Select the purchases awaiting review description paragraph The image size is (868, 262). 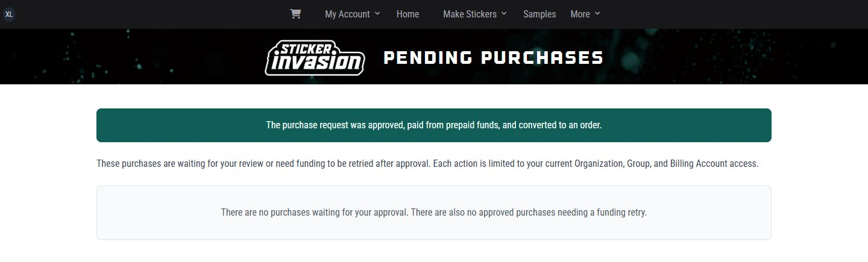[427, 163]
